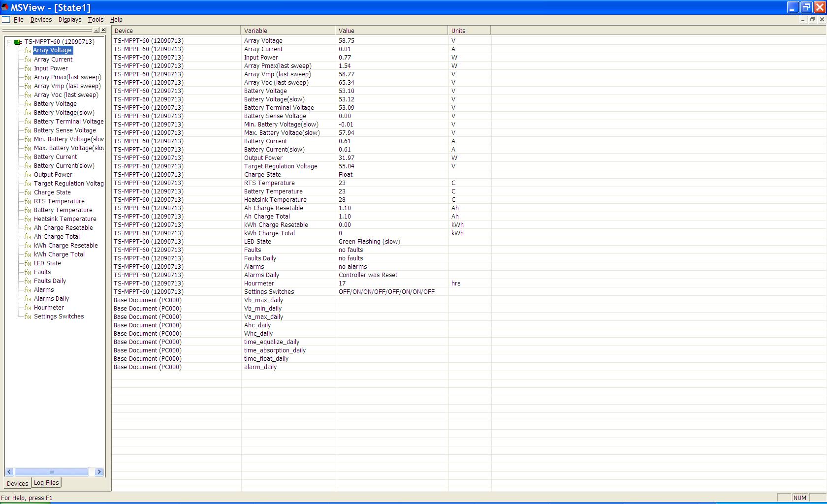The height and width of the screenshot is (504, 827).
Task: Click the icon beside Hourmeter in tree
Action: [28, 308]
